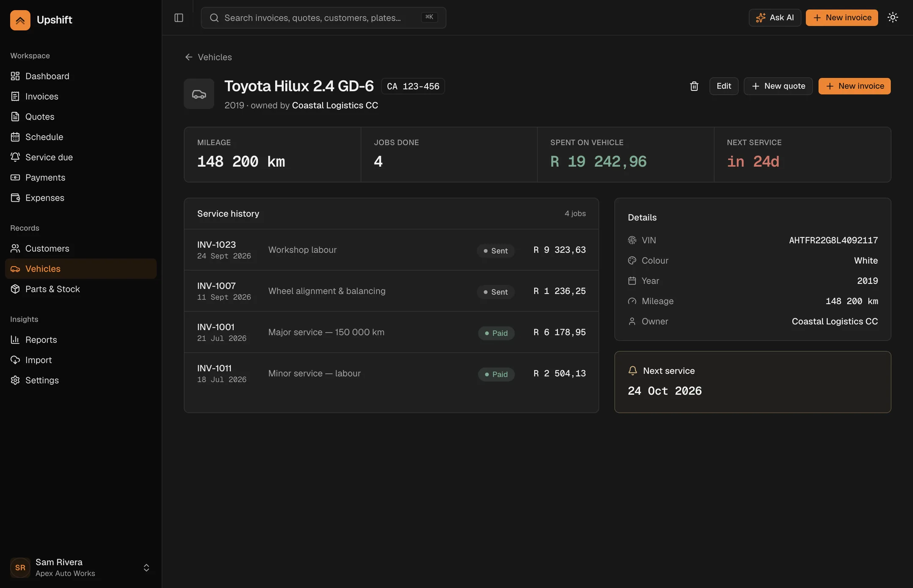
Task: Open Service due in the sidebar
Action: tap(81, 157)
